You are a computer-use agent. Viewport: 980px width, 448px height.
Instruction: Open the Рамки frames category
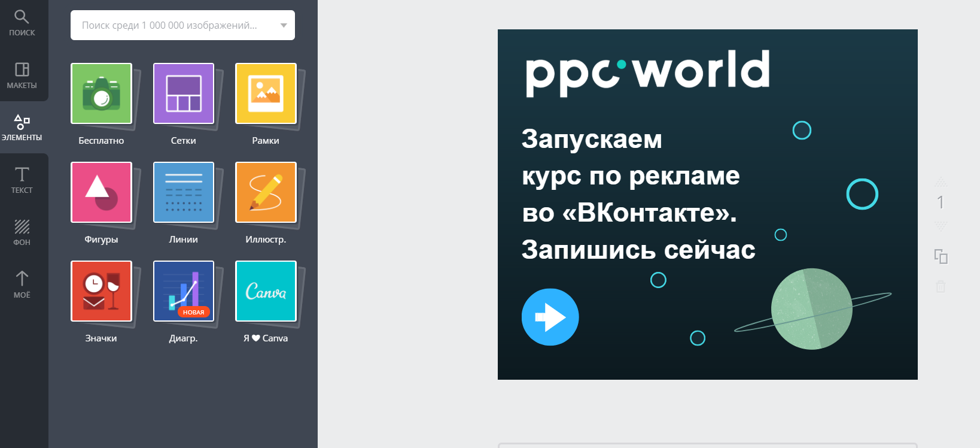[266, 94]
